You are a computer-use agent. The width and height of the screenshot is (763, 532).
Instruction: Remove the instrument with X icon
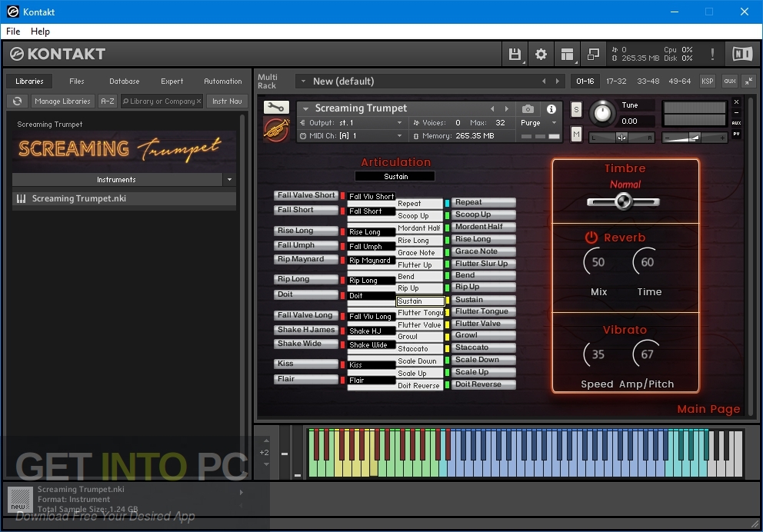(x=736, y=101)
